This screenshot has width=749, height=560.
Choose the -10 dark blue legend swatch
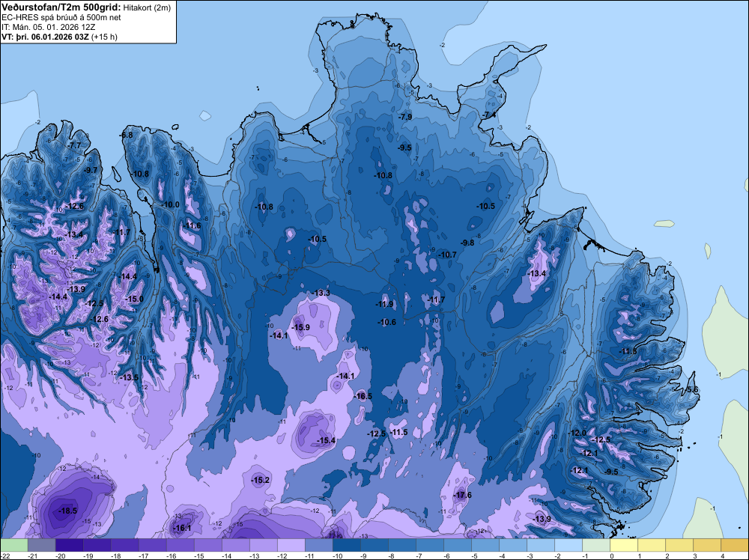click(x=347, y=545)
